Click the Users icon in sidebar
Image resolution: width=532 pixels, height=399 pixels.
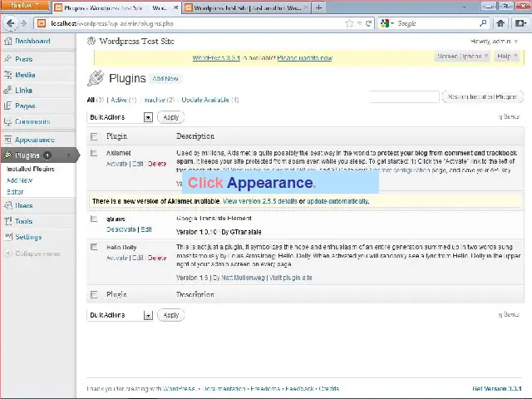tap(8, 205)
